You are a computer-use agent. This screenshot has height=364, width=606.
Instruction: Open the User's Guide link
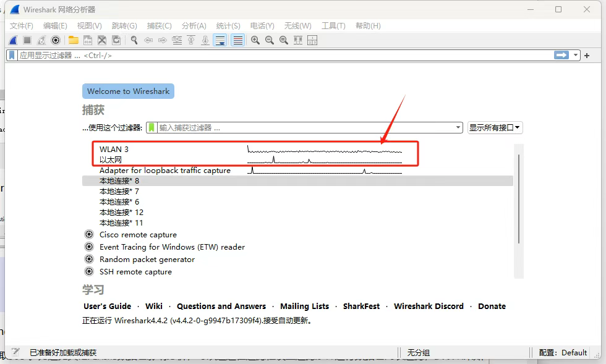pos(107,306)
